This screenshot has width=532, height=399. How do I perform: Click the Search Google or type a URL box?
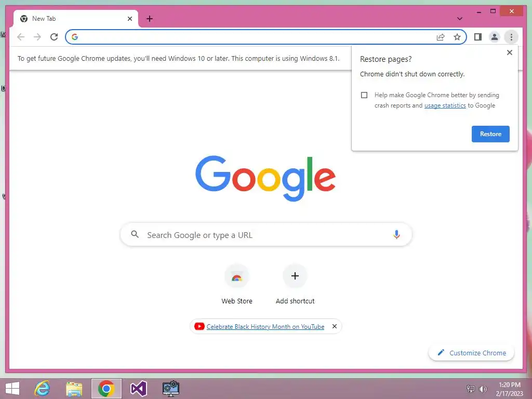[x=266, y=234]
